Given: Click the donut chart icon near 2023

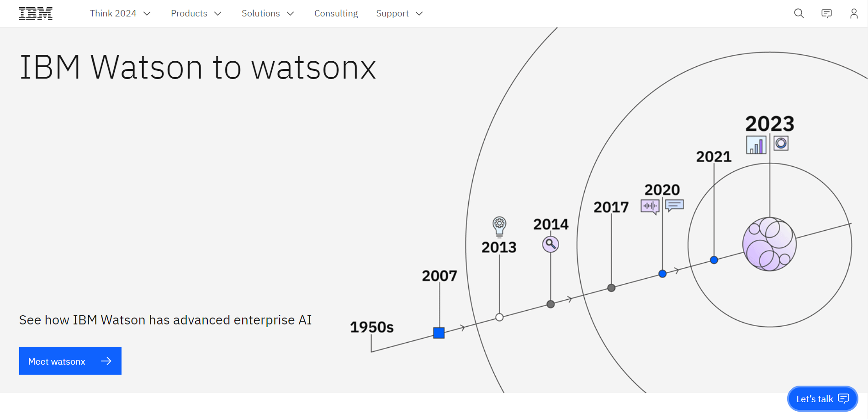Looking at the screenshot, I should pyautogui.click(x=781, y=143).
